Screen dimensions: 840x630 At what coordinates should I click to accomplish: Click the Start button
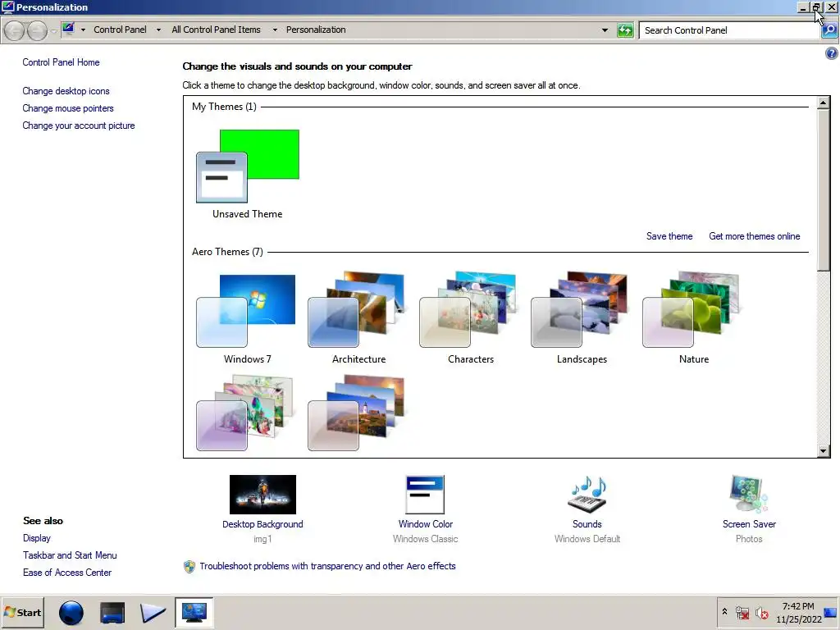pos(23,612)
